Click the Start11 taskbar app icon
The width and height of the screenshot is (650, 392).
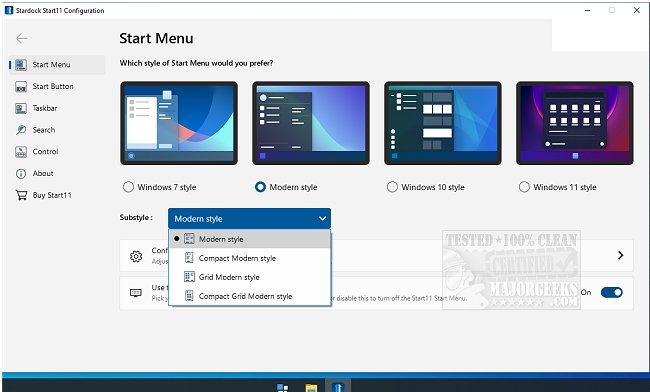338,387
